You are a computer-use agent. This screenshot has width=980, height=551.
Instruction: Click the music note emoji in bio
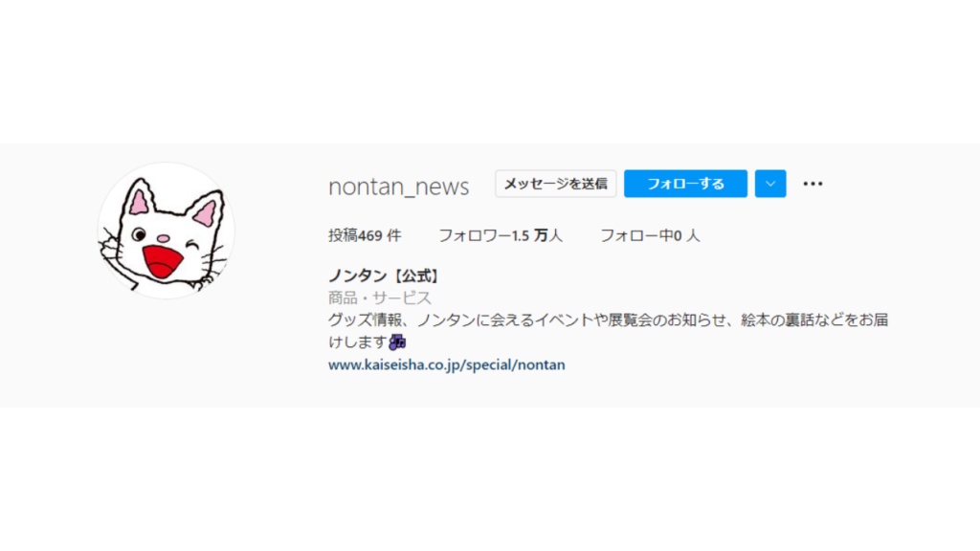point(397,342)
